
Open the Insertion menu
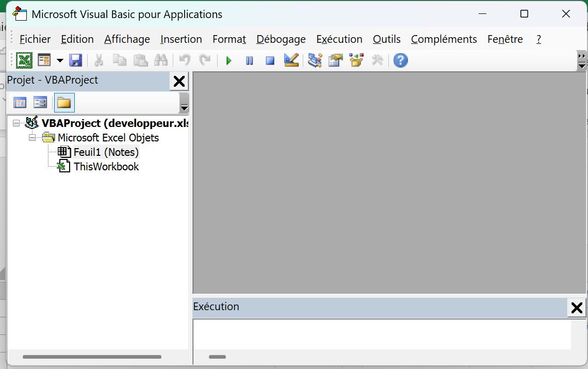coord(181,39)
